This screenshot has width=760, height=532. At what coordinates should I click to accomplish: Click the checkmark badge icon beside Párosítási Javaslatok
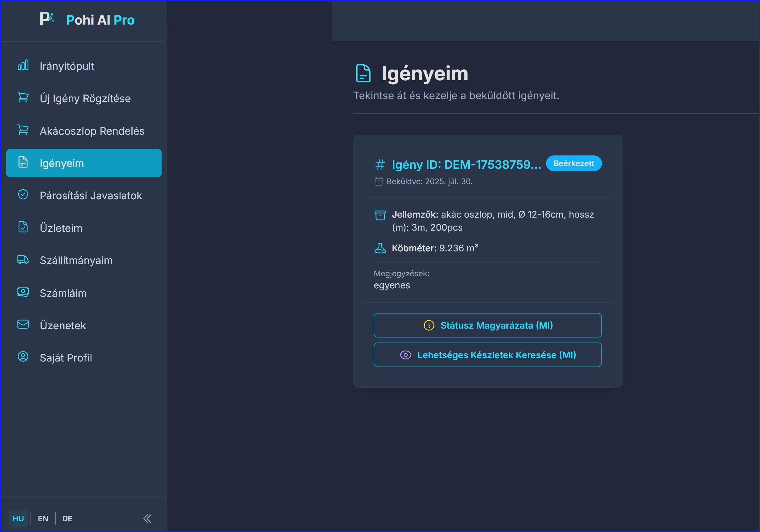tap(23, 195)
